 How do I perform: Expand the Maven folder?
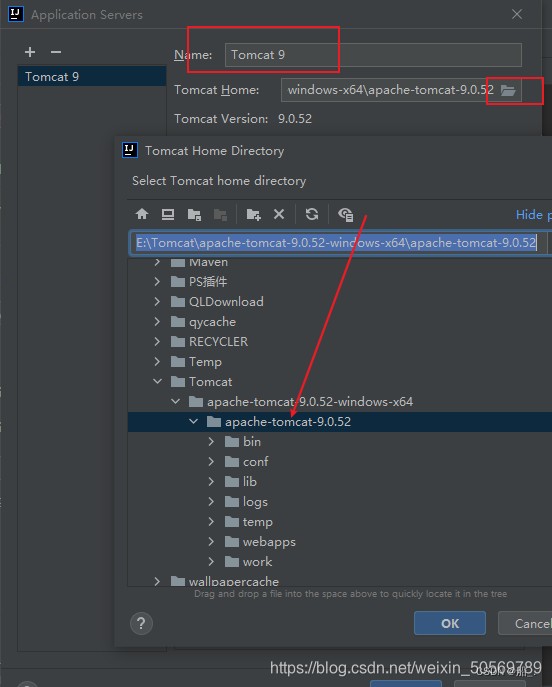157,262
